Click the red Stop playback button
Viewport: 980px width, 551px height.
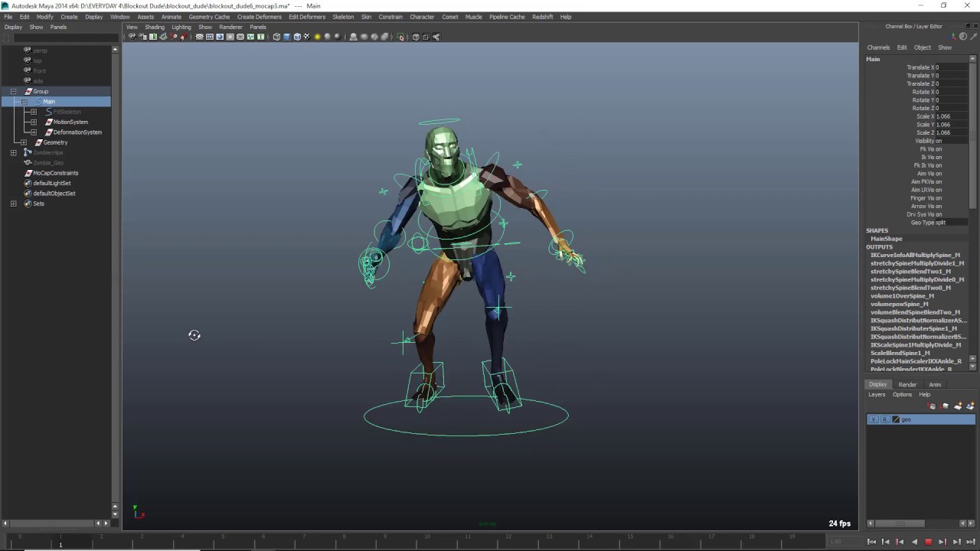928,542
